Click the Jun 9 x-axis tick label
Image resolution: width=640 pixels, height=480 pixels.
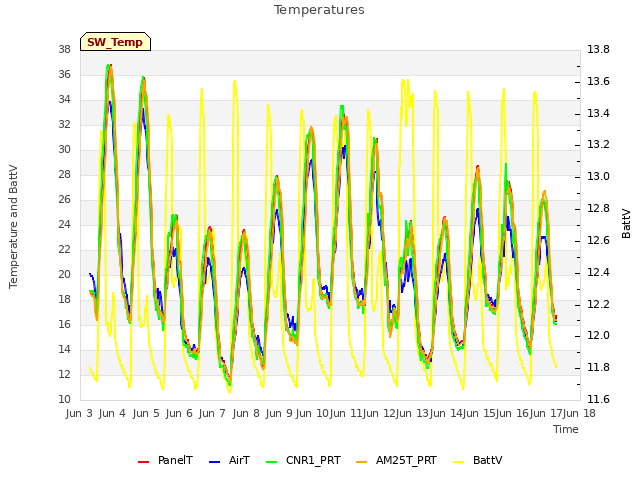(279, 413)
